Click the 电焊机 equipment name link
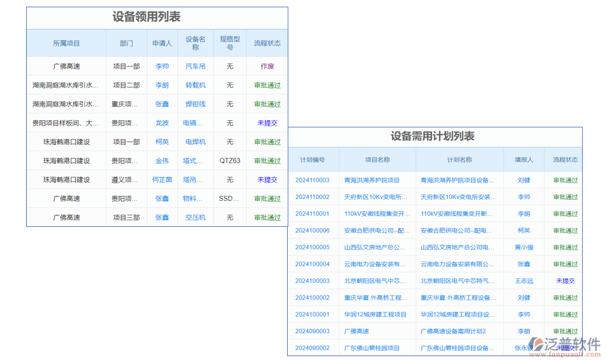 [x=195, y=141]
